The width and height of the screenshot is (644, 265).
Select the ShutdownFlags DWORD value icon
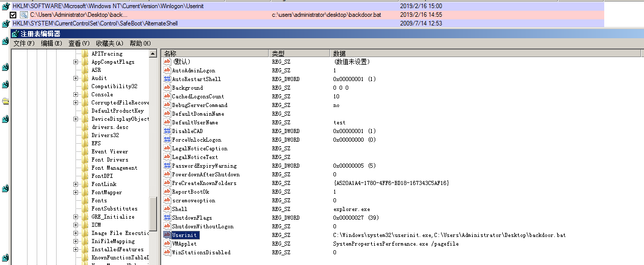tap(167, 218)
